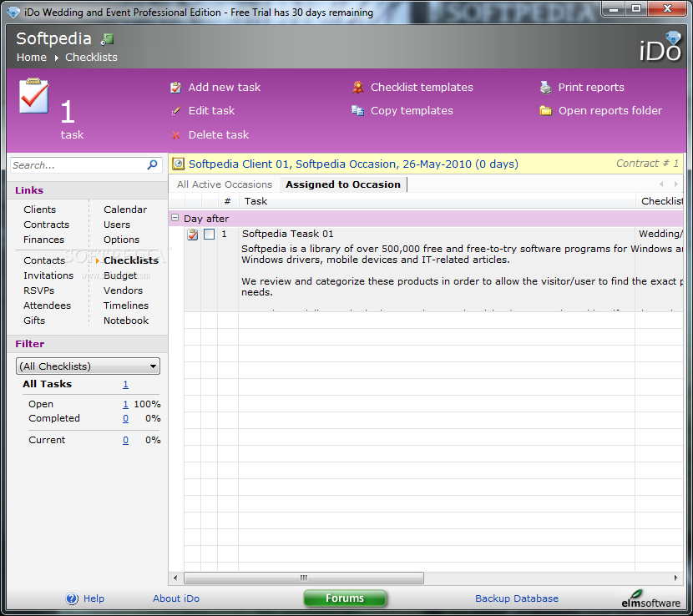The height and width of the screenshot is (616, 693).
Task: Click the Forums green button
Action: coord(345,598)
